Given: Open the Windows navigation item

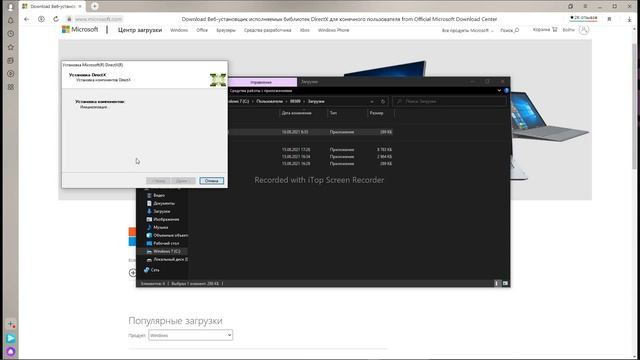Looking at the screenshot, I should coord(179,30).
